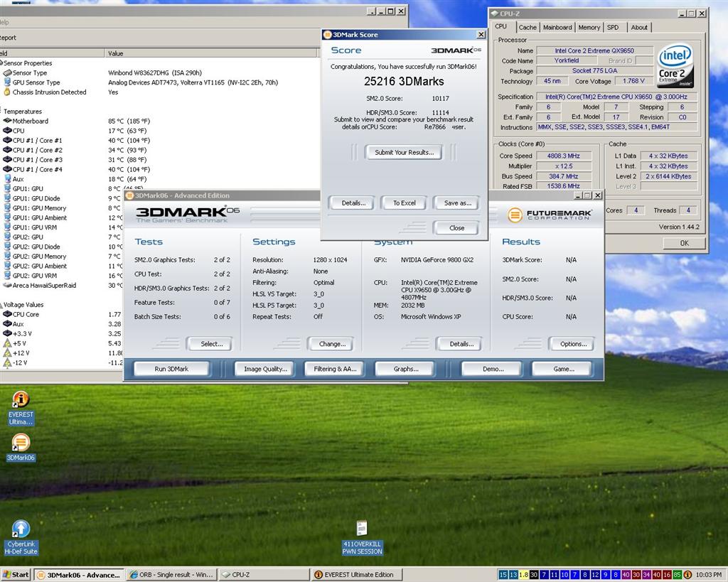728x582 pixels.
Task: Switch to ORB Single result taskbar item
Action: click(172, 575)
